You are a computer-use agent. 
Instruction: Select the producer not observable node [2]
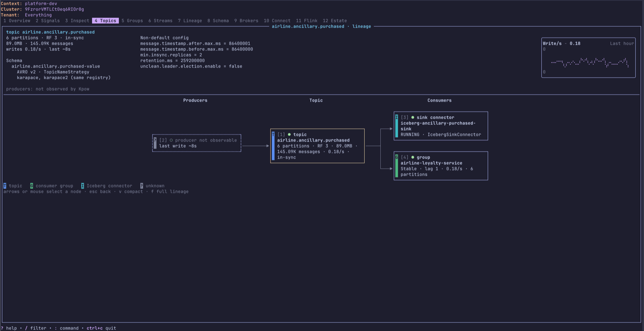197,143
